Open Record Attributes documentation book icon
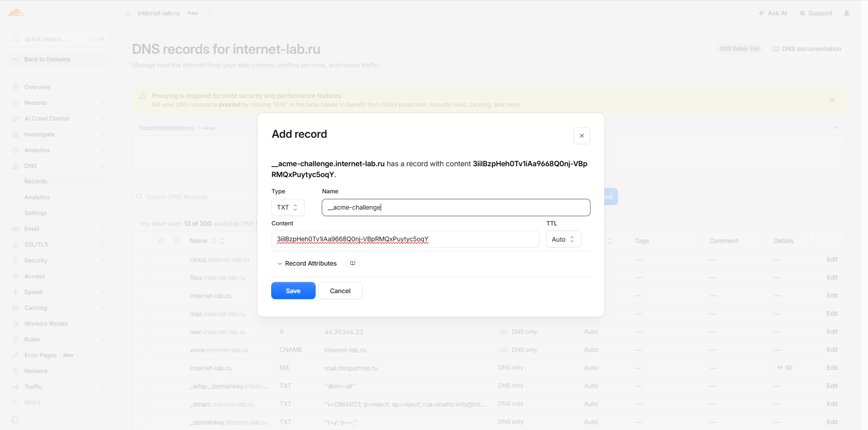This screenshot has width=868, height=430. pos(353,263)
